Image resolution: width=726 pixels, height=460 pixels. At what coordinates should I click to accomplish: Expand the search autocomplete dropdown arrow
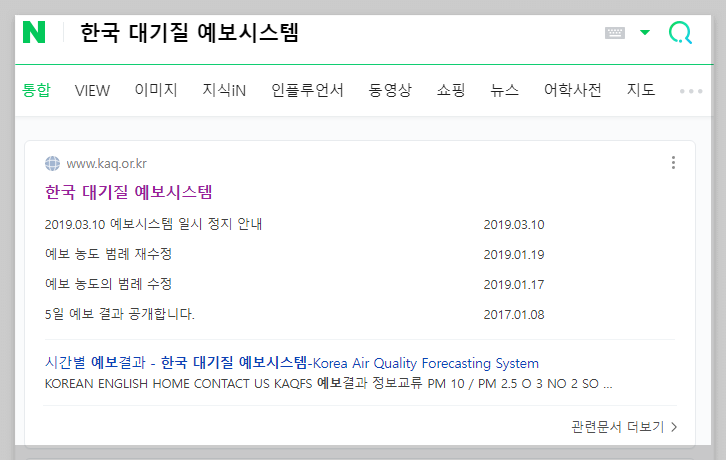(645, 32)
